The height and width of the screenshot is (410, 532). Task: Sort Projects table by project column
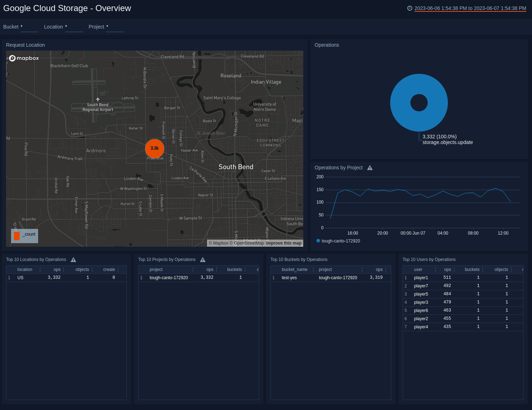coord(156,270)
